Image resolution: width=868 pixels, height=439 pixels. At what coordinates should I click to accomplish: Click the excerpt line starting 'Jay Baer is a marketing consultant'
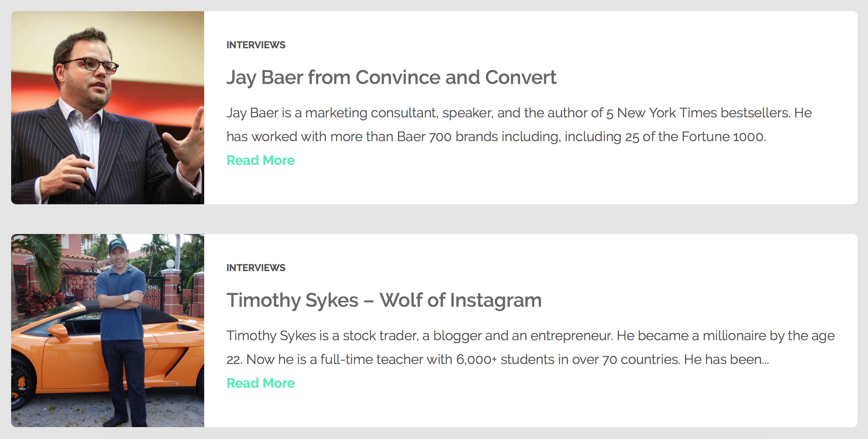pyautogui.click(x=519, y=113)
